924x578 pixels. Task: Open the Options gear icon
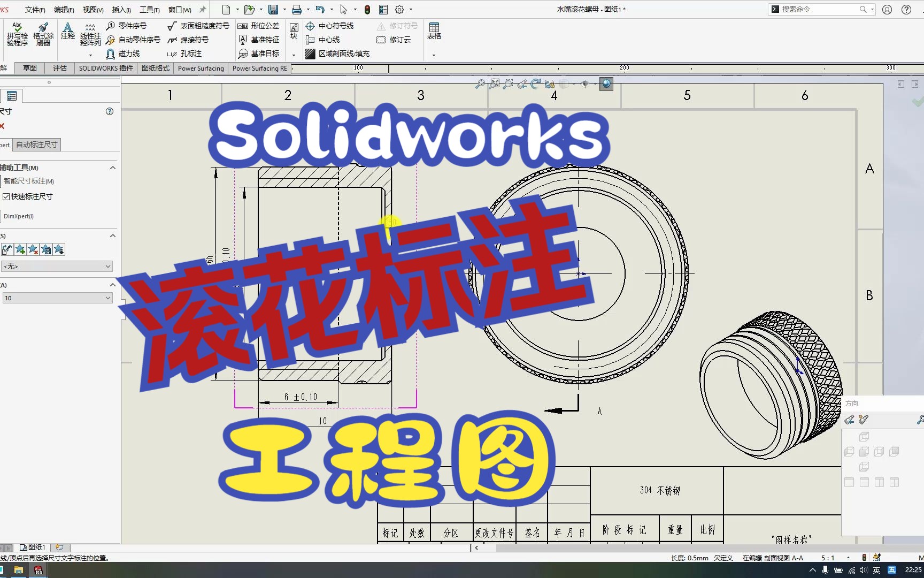[399, 10]
